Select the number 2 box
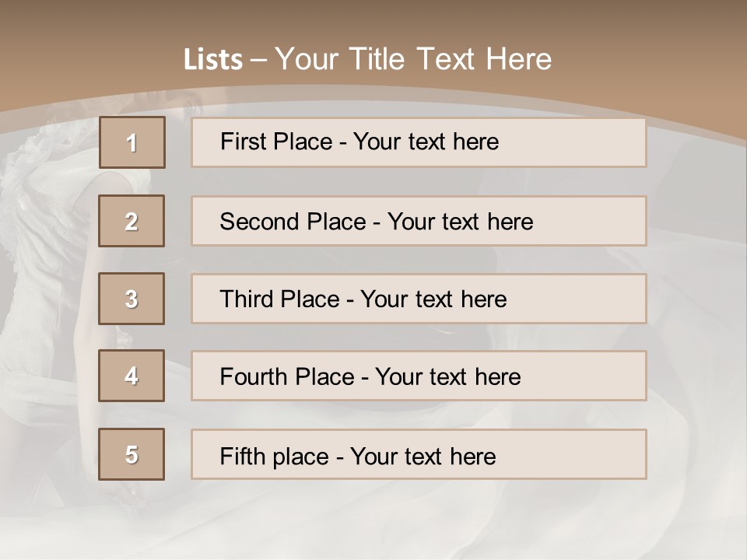 click(132, 221)
